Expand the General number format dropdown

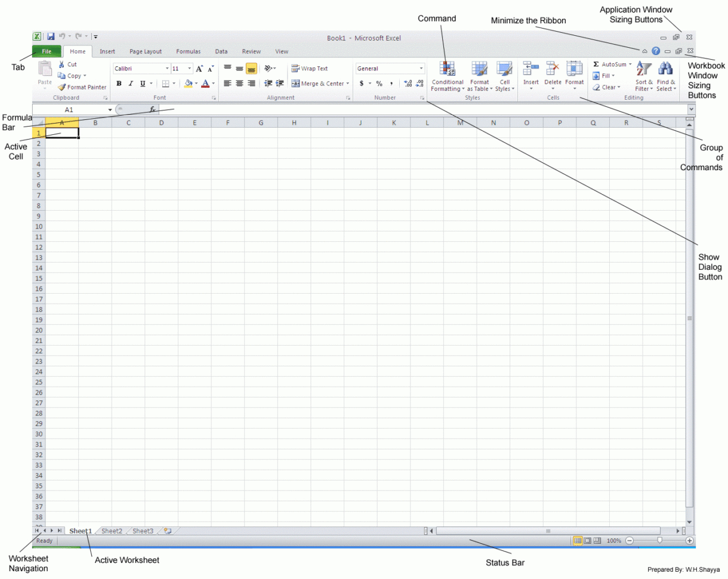(x=421, y=68)
